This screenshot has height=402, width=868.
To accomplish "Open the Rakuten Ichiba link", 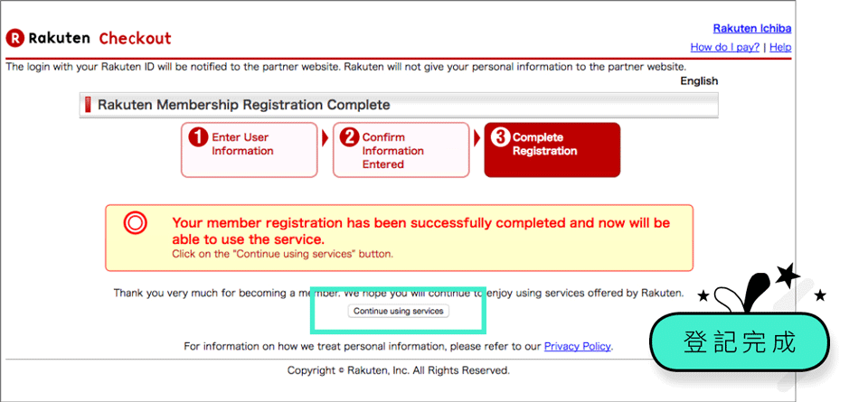I will 751,28.
